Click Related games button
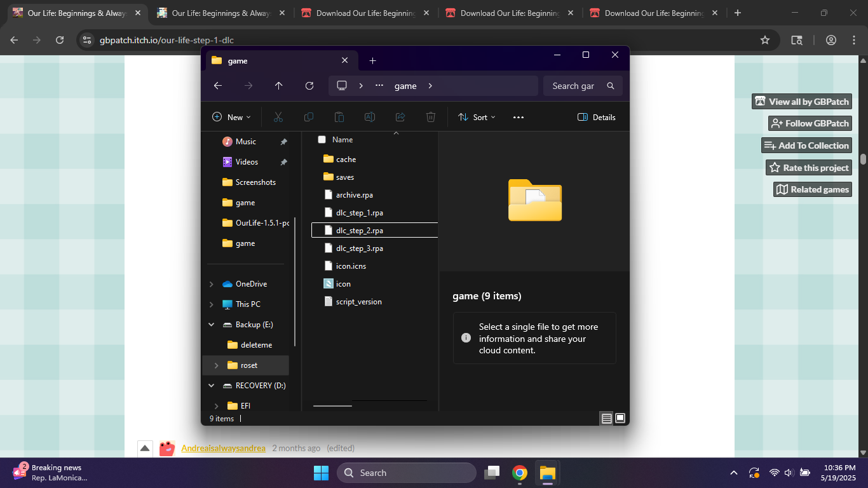The height and width of the screenshot is (488, 868). pos(813,189)
